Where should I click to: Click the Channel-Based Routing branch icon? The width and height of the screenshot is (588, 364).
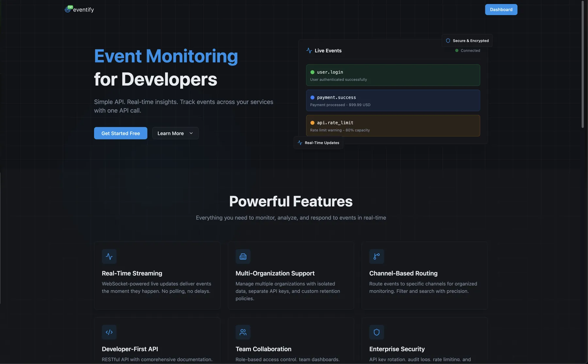pos(377,257)
